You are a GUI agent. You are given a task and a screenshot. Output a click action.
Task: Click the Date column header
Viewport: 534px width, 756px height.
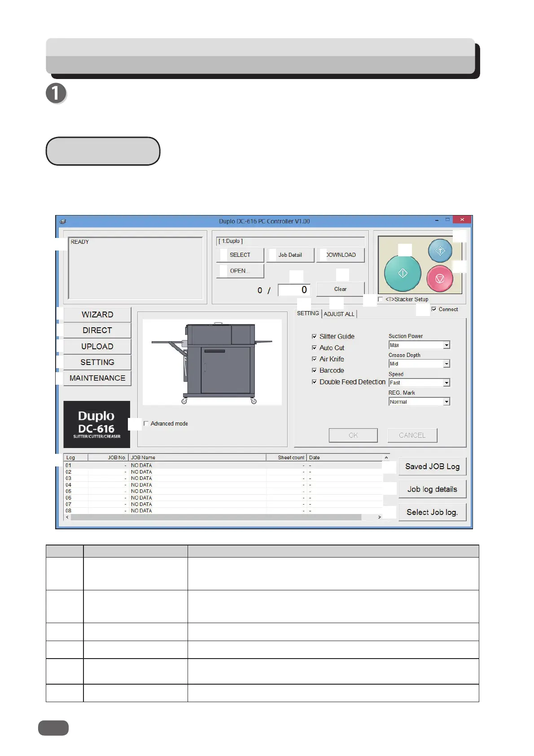pos(345,457)
